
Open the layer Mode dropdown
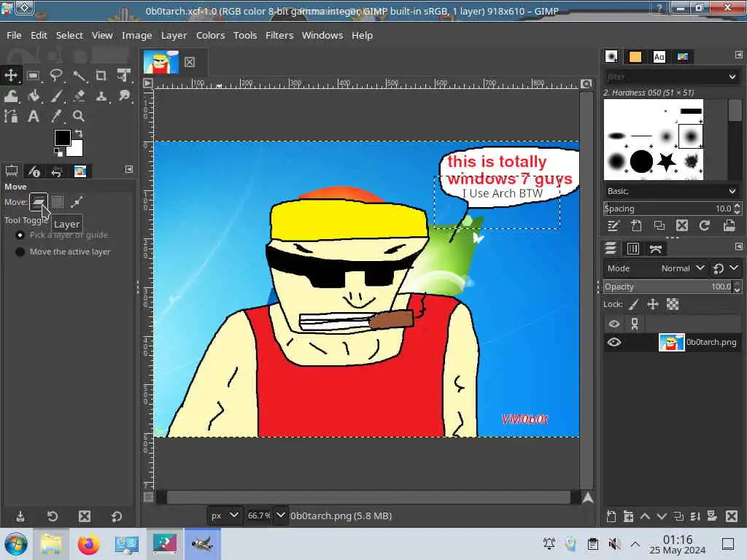(x=682, y=268)
